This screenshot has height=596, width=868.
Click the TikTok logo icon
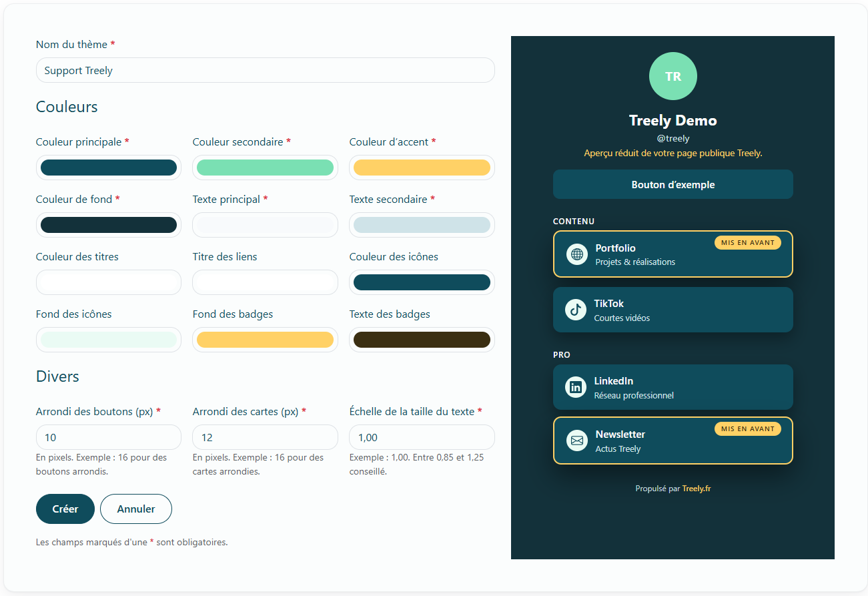[x=576, y=310]
